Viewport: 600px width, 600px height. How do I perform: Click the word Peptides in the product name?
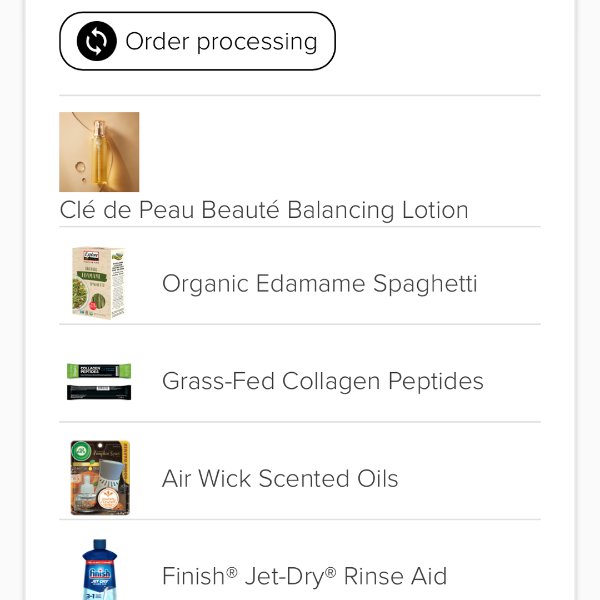436,382
